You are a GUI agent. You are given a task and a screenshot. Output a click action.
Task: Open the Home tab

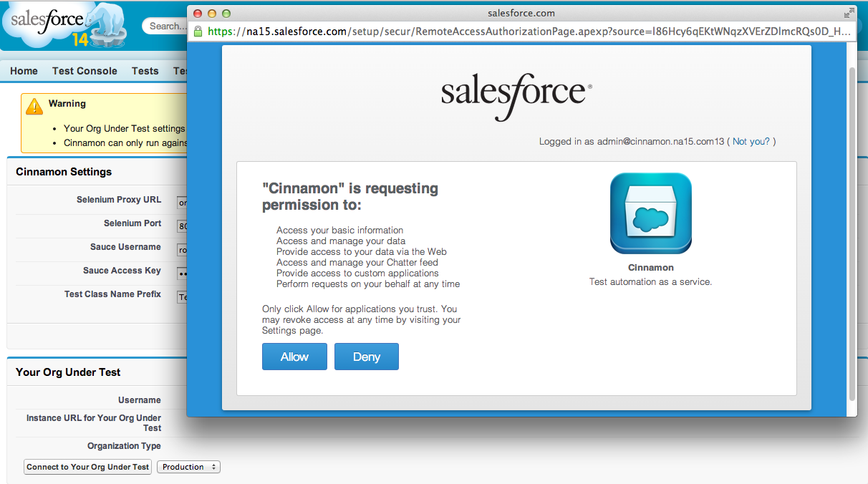click(24, 71)
